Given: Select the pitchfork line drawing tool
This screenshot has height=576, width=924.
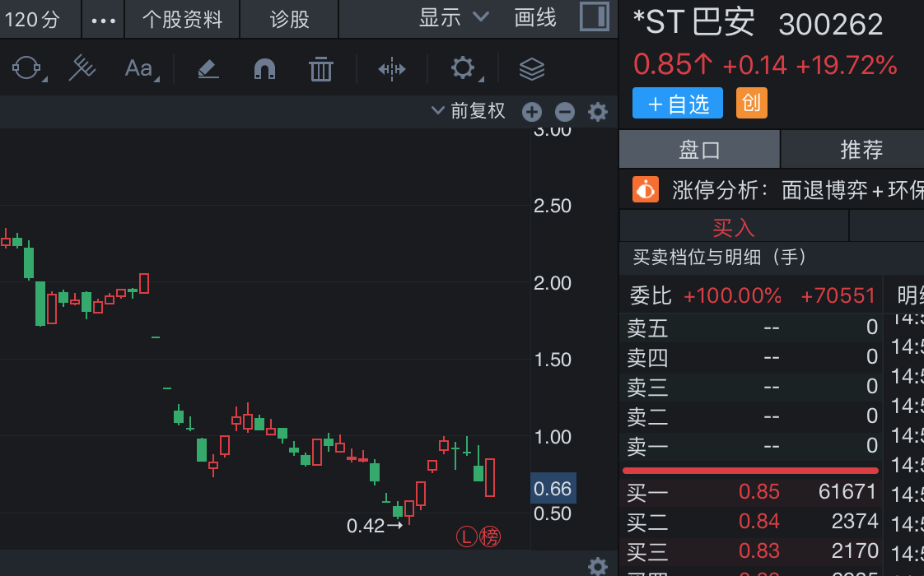Looking at the screenshot, I should click(x=82, y=68).
